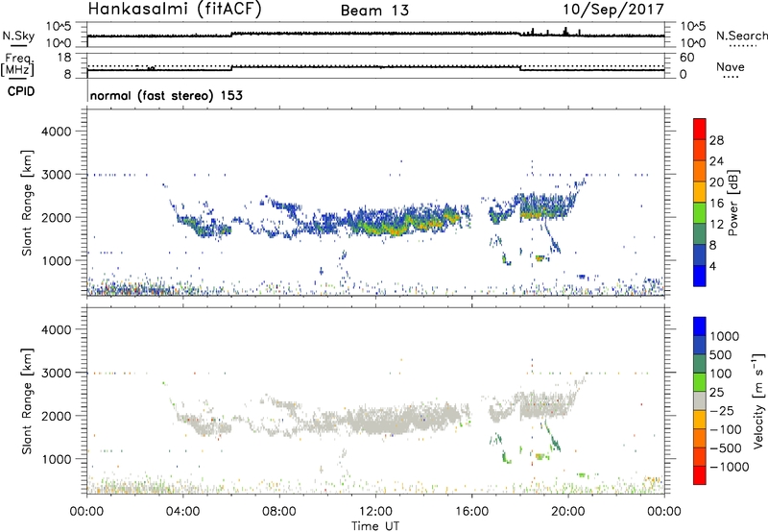Click the blue bottom of power colorbar
Viewport: 768px width, 532px height.
click(x=700, y=276)
